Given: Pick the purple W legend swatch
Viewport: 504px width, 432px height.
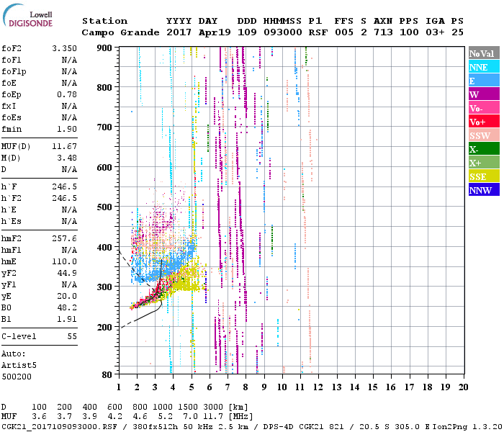Looking at the screenshot, I should [x=482, y=94].
